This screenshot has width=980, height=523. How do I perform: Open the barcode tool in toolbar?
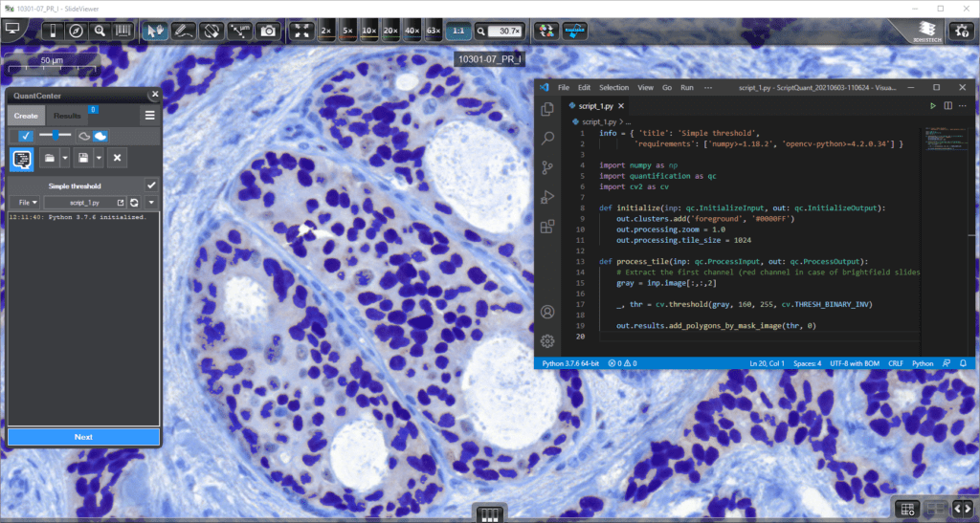pos(124,31)
